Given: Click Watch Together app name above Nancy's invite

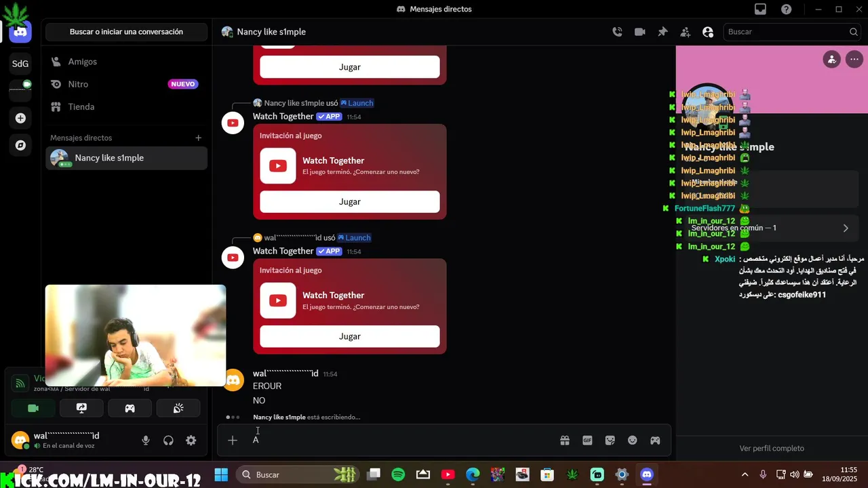Looking at the screenshot, I should tap(283, 117).
